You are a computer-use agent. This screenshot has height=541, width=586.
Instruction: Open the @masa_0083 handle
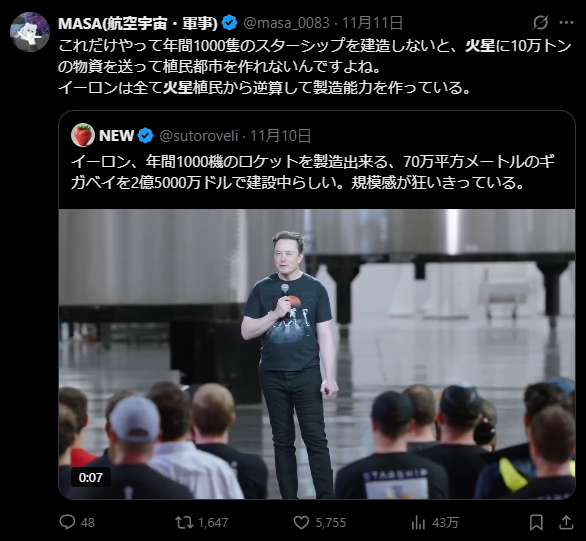286,23
